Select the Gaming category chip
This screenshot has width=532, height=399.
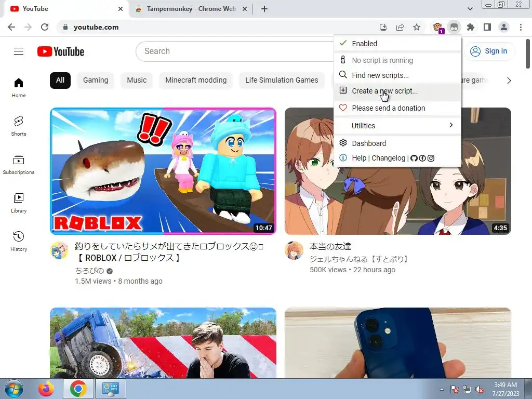pyautogui.click(x=96, y=81)
